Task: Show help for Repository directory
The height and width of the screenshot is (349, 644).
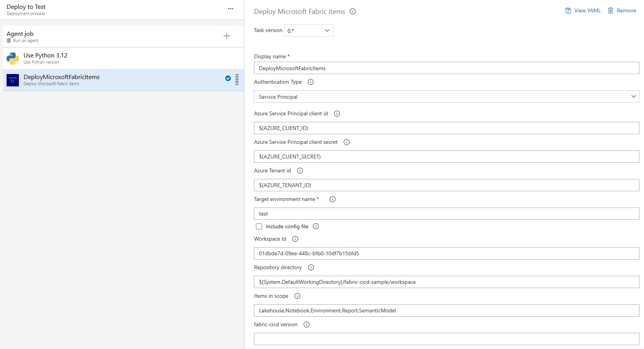Action: (x=311, y=267)
